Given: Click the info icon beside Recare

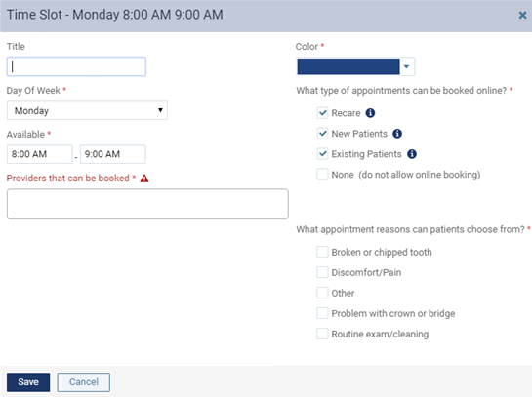Looking at the screenshot, I should point(370,113).
